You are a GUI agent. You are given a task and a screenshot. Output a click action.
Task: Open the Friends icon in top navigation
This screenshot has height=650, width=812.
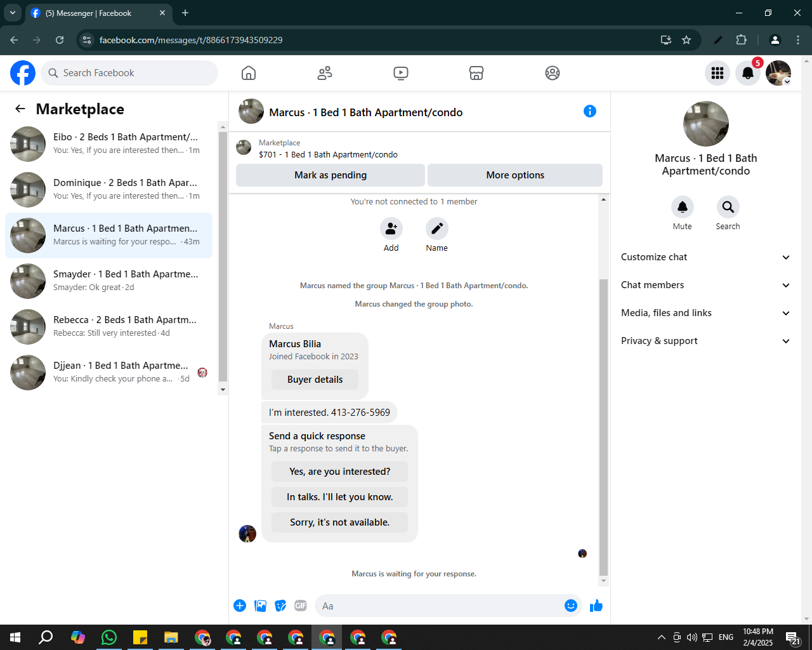tap(325, 73)
